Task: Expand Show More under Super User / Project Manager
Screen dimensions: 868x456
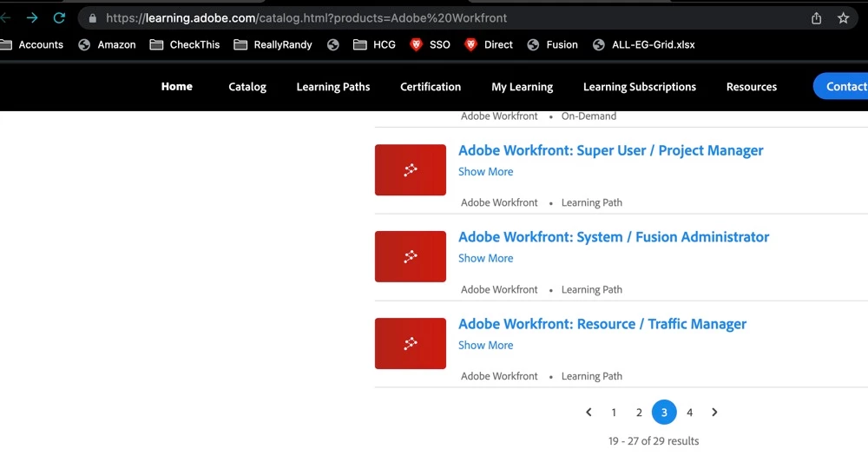Action: (485, 172)
